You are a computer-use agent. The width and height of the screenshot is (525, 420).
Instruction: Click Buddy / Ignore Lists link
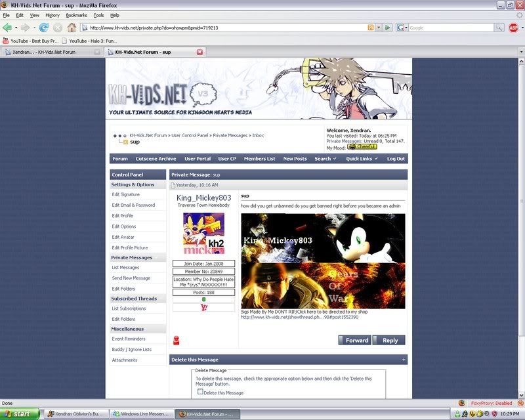tap(132, 349)
